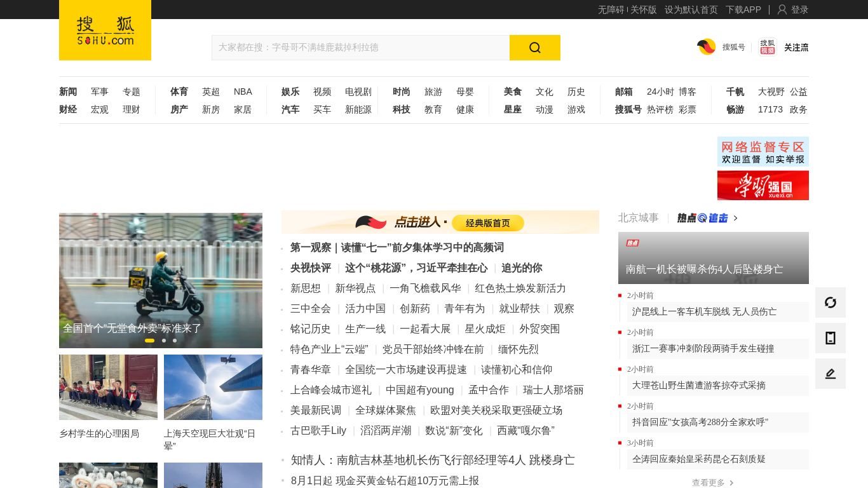The image size is (868, 488).
Task: Open the 新能源 link
Action: (x=358, y=109)
